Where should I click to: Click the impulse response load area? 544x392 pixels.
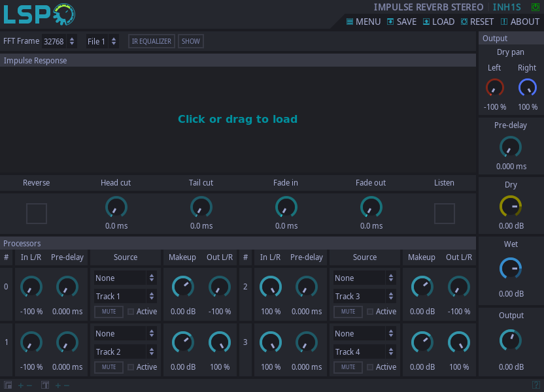238,119
